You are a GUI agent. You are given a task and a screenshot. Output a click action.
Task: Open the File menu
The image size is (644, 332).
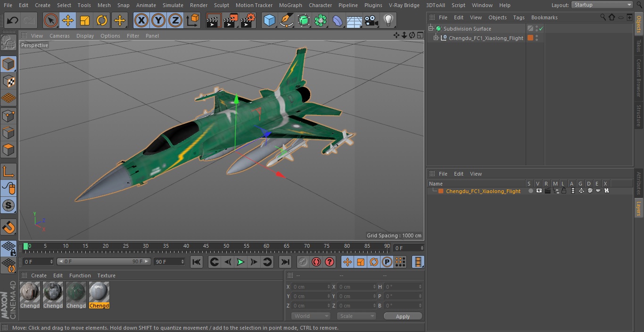8,5
